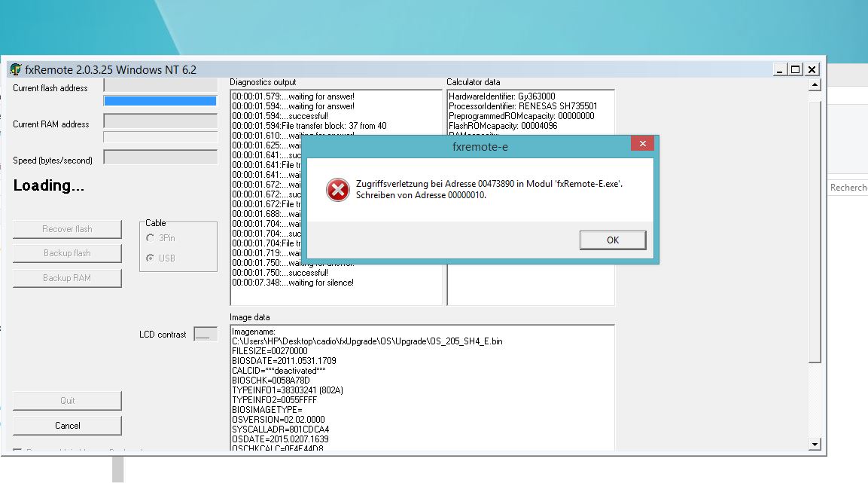The width and height of the screenshot is (868, 483).
Task: Click the HardwareIdentifier: Gy363000 line
Action: [502, 96]
